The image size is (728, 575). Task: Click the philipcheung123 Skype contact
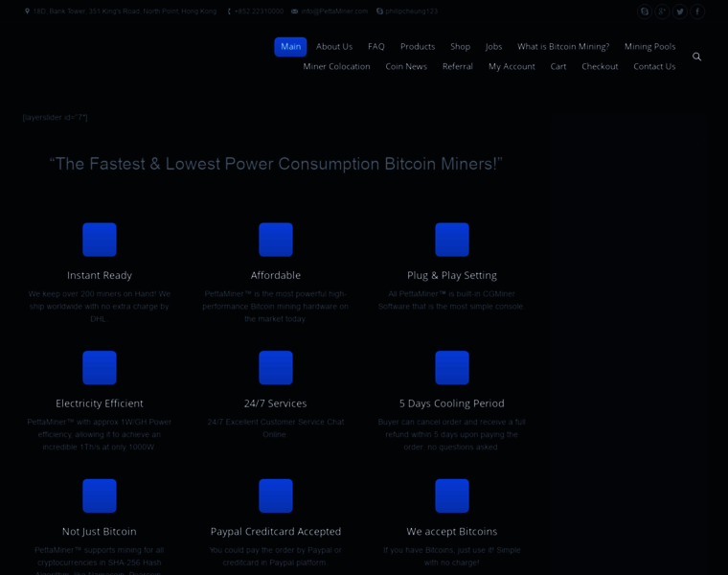click(x=411, y=11)
